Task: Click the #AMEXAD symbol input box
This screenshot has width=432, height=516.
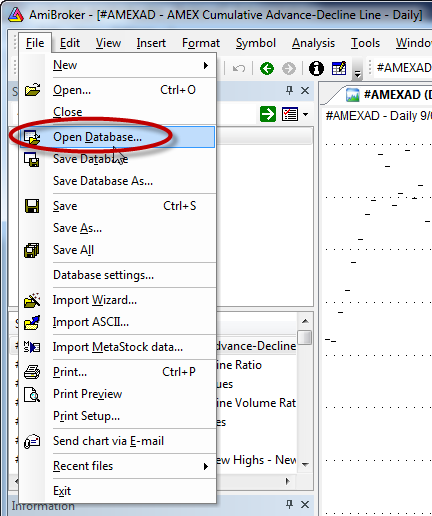Action: (403, 68)
